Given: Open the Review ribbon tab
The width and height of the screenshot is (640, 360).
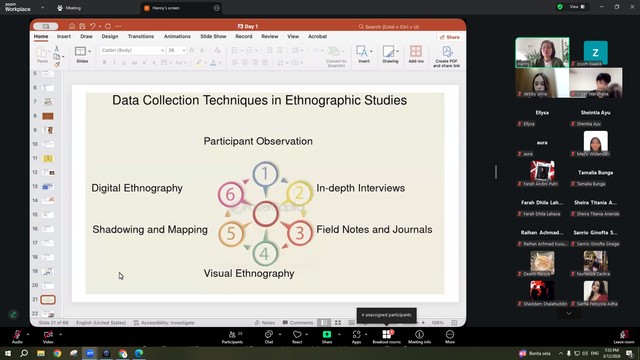Looking at the screenshot, I should coord(270,37).
